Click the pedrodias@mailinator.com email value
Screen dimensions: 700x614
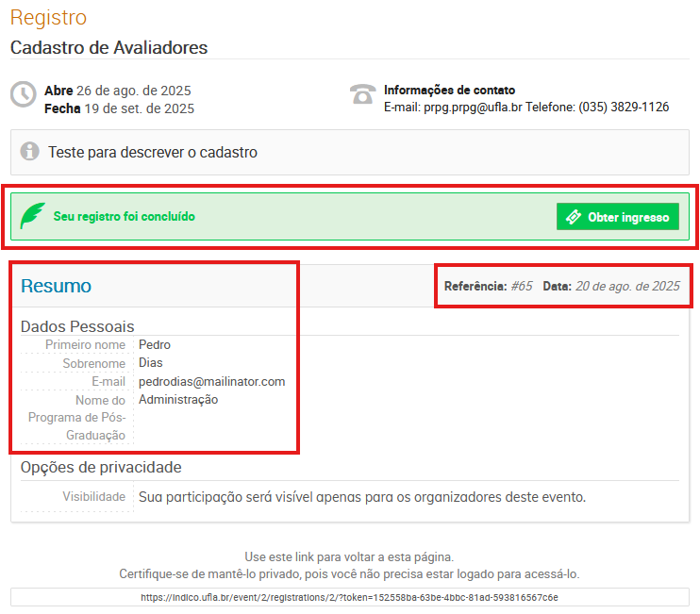click(211, 382)
